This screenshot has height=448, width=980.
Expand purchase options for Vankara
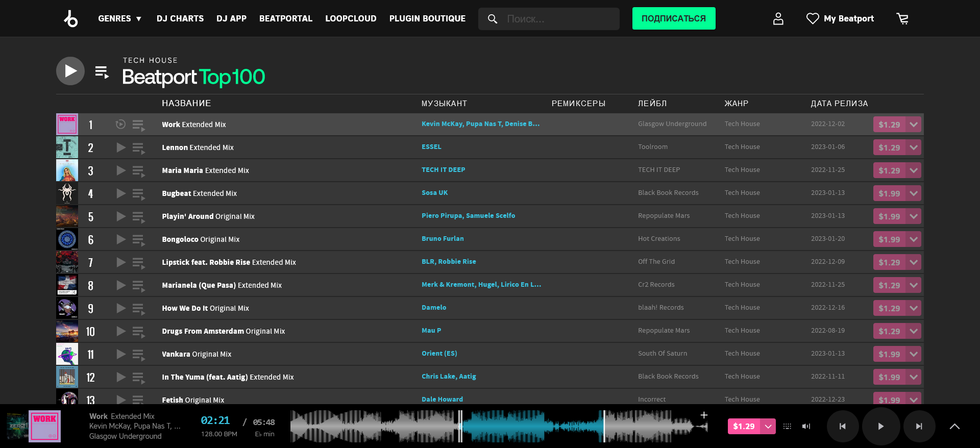tap(914, 354)
